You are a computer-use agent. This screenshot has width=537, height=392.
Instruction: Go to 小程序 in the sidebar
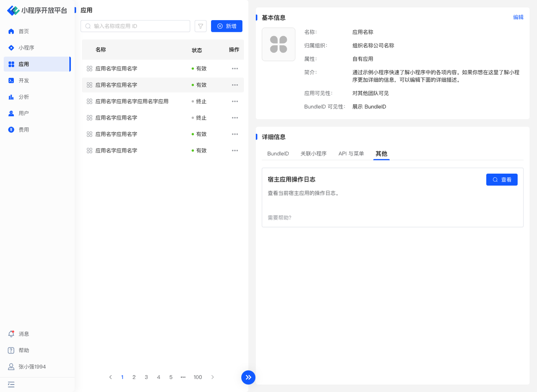tap(26, 48)
